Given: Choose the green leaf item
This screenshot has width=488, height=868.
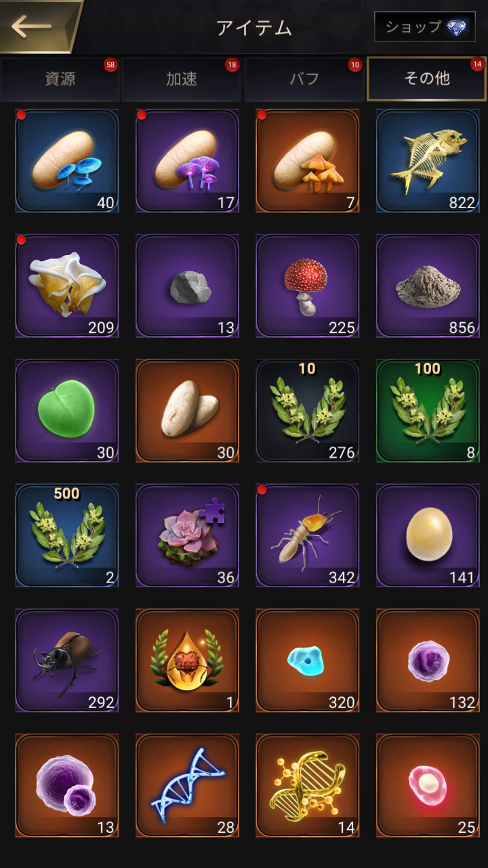Looking at the screenshot, I should coord(67,410).
